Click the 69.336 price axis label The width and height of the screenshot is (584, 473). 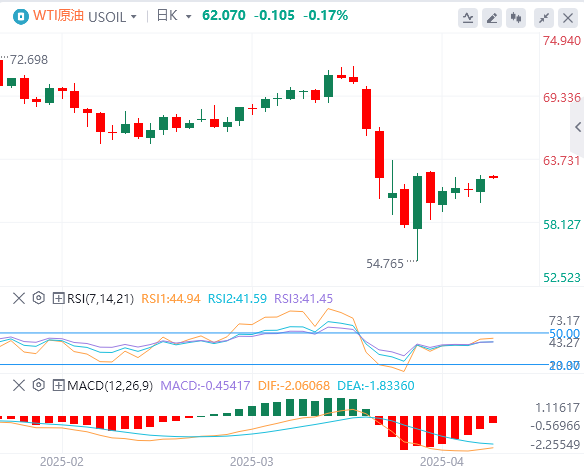pos(562,98)
